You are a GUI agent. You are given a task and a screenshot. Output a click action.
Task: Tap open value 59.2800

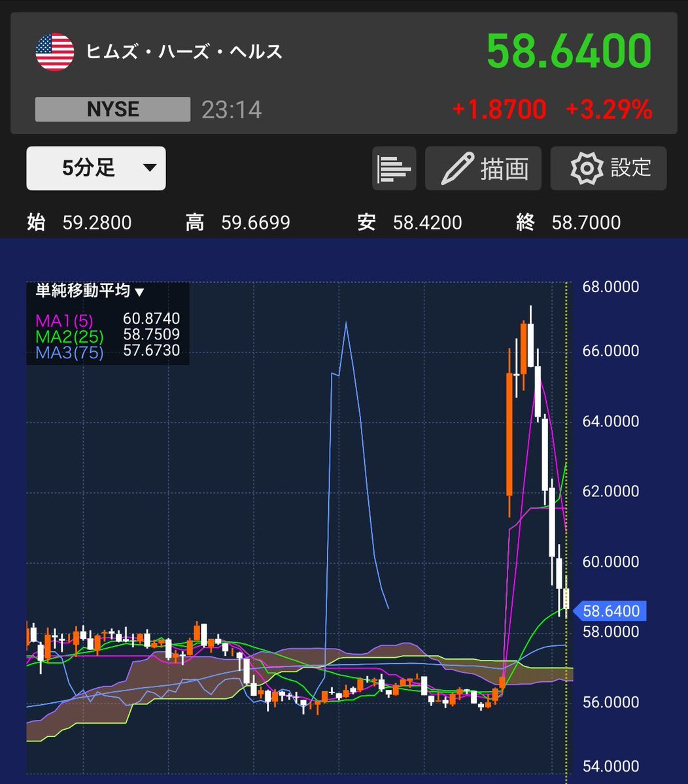[97, 222]
